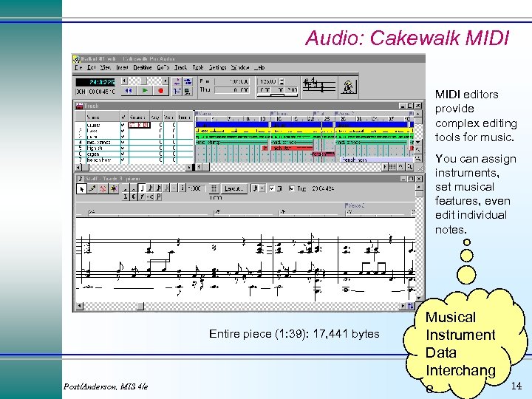Viewport: 532px width, 399px height.
Task: Click the Thru time field
Action: pos(233,90)
